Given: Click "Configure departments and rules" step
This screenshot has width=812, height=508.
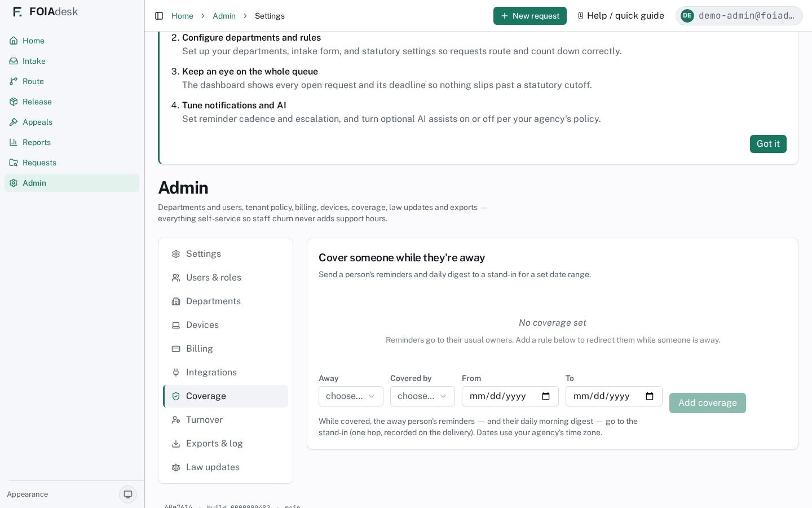Looking at the screenshot, I should [251, 38].
